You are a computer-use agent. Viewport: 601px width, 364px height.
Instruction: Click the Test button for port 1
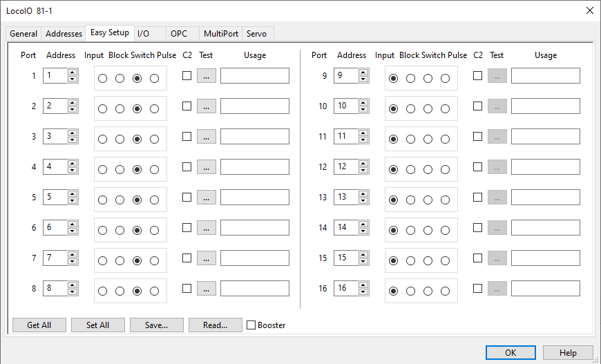pyautogui.click(x=207, y=76)
